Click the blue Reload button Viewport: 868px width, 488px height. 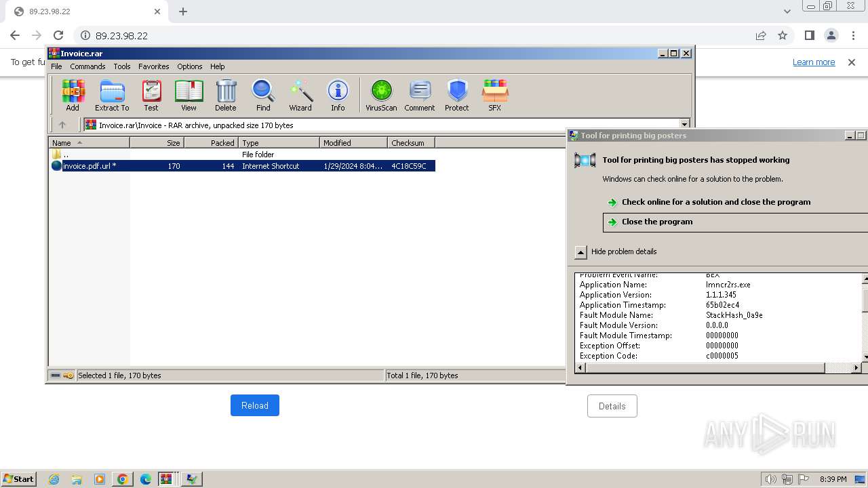(x=255, y=405)
